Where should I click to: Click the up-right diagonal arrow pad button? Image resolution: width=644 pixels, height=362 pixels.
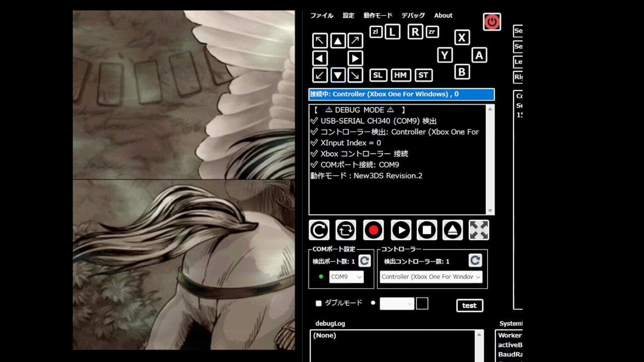356,41
